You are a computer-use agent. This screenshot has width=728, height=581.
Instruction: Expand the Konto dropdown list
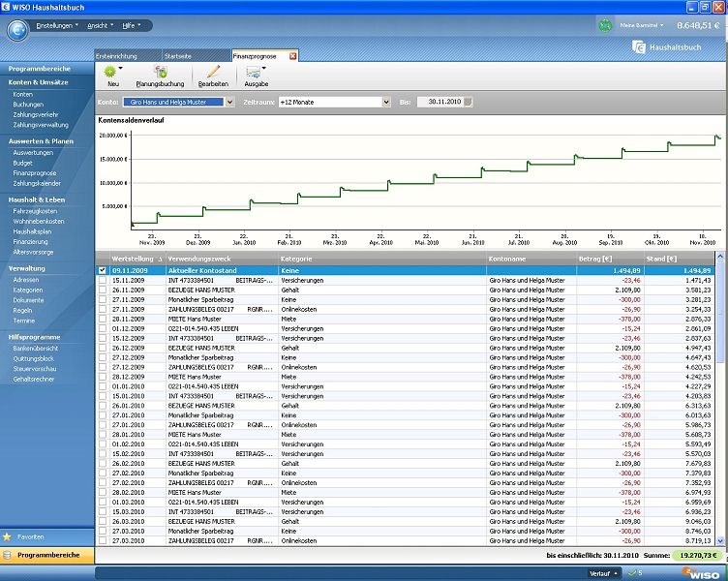[x=229, y=102]
